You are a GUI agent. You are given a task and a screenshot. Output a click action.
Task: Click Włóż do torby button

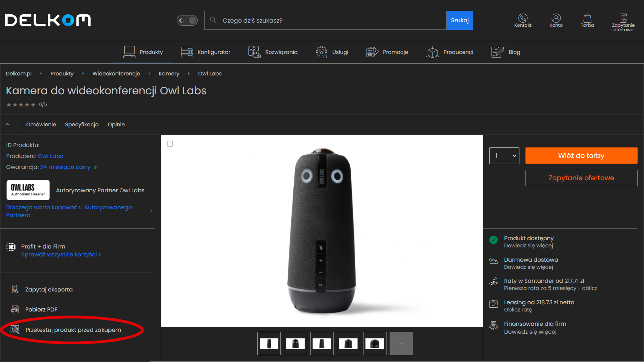(x=581, y=156)
